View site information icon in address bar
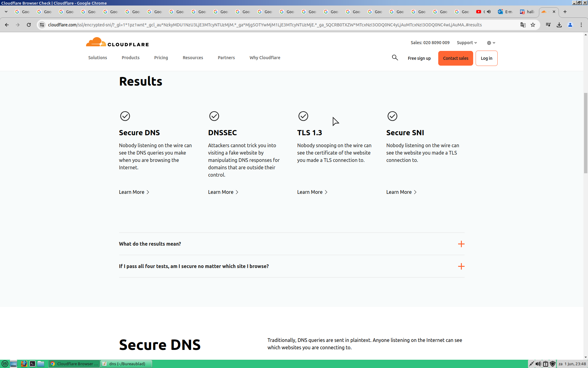This screenshot has width=588, height=368. [42, 25]
